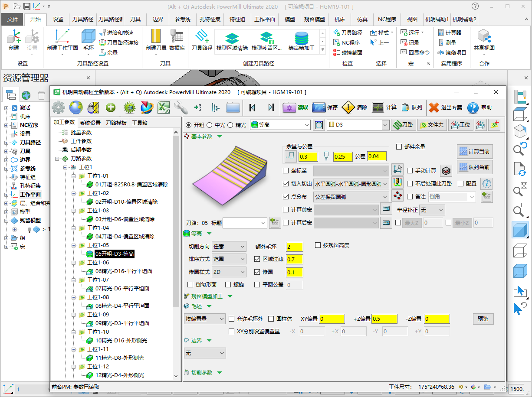Click 模型区域清除 strategy icon
532x397 pixels.
(232, 42)
